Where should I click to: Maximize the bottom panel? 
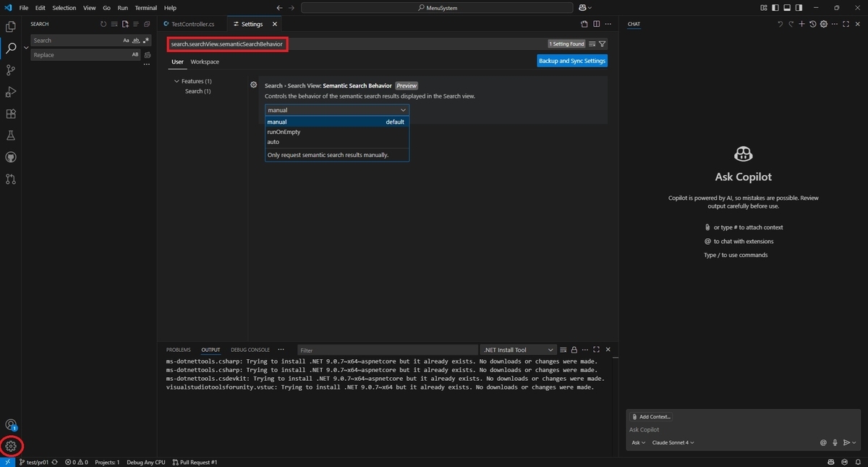[597, 350]
